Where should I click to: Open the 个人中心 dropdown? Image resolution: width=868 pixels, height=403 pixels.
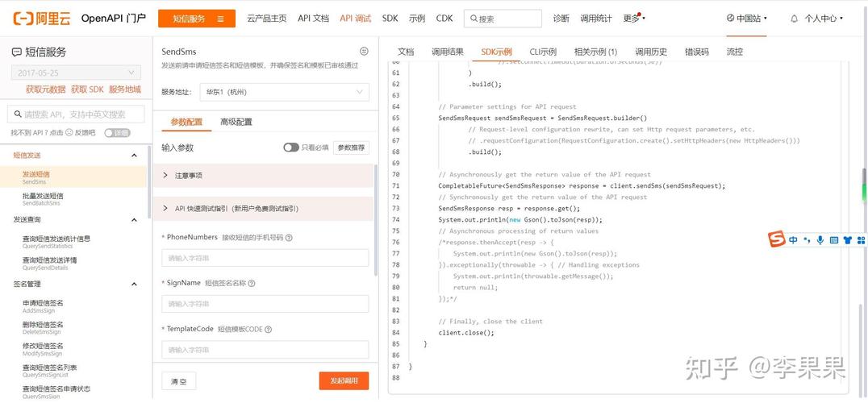[824, 19]
